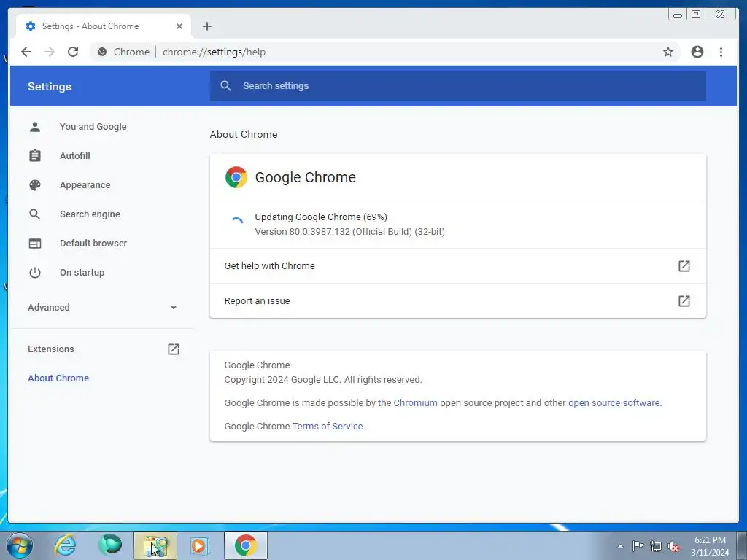Screen dimensions: 747x560
Task: Close the Settings - About Chrome tab
Action: tap(179, 26)
